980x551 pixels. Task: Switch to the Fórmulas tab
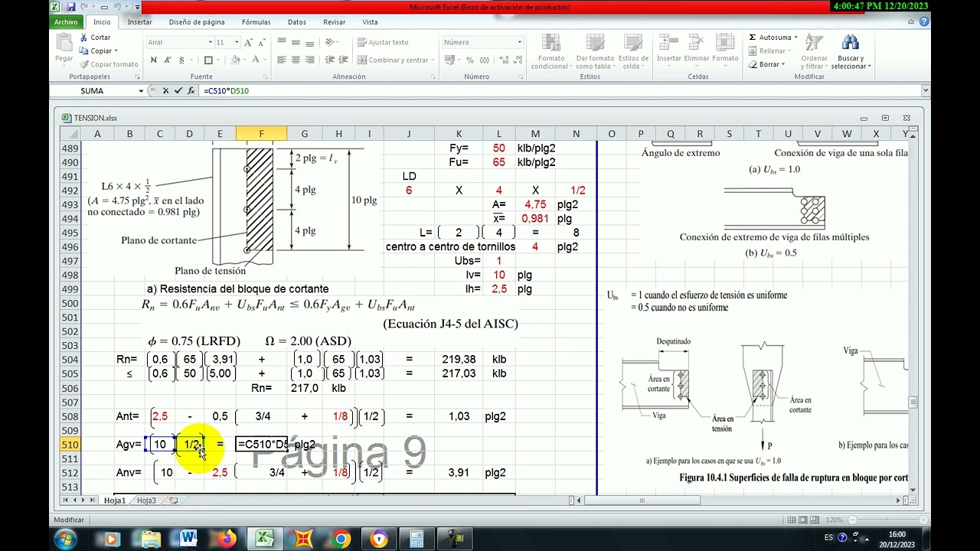(256, 22)
